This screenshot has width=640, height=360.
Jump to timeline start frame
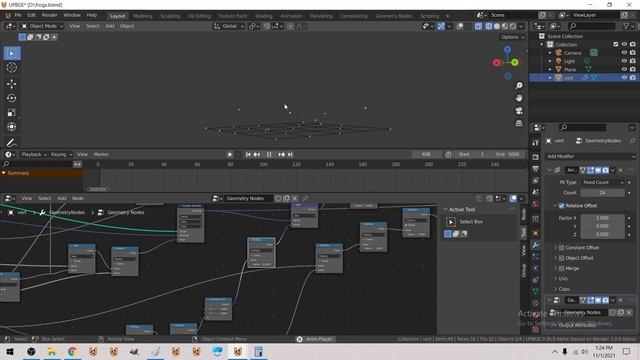248,155
